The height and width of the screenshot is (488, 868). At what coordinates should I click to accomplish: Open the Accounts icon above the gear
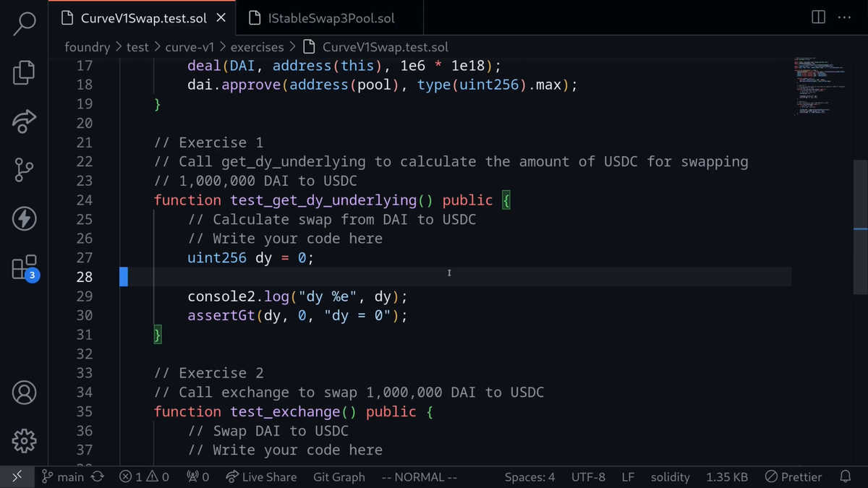point(24,393)
